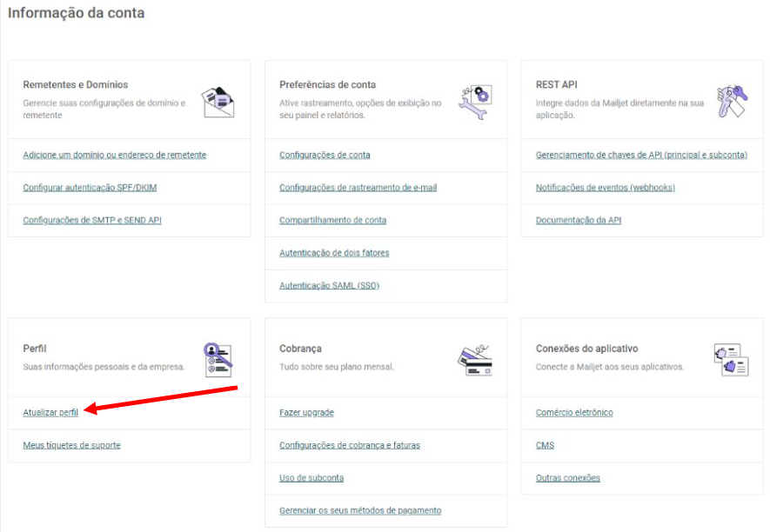Click the profile magnifier icon in Perfil card
This screenshot has width=770, height=532.
point(218,360)
